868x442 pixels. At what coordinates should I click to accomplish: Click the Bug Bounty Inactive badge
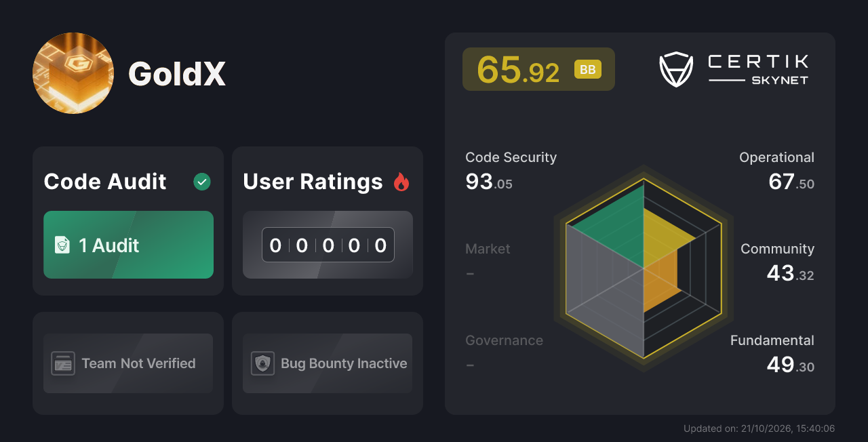click(328, 363)
